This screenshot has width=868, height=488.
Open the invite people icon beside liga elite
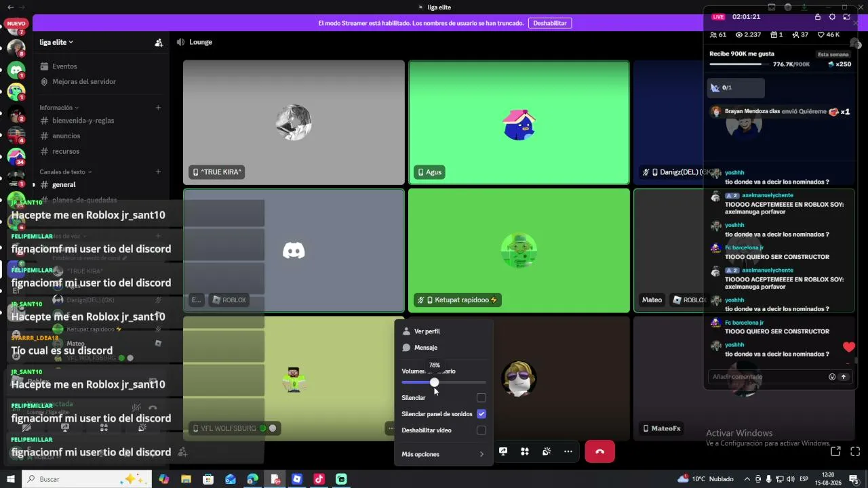pos(159,42)
